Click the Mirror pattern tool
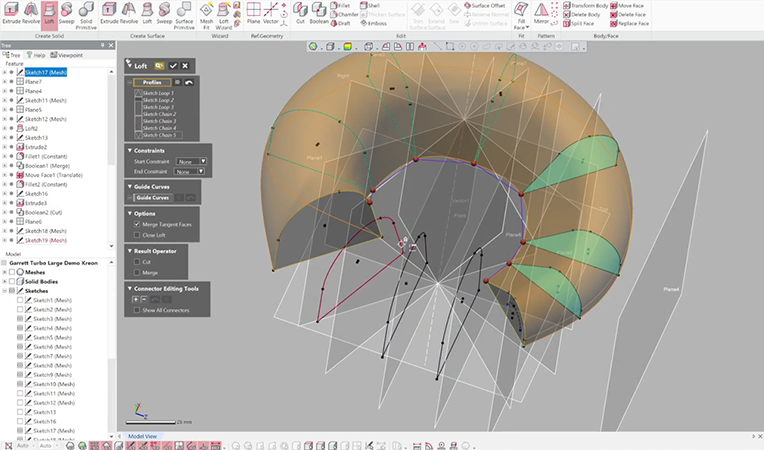This screenshot has width=764, height=450. click(x=541, y=12)
